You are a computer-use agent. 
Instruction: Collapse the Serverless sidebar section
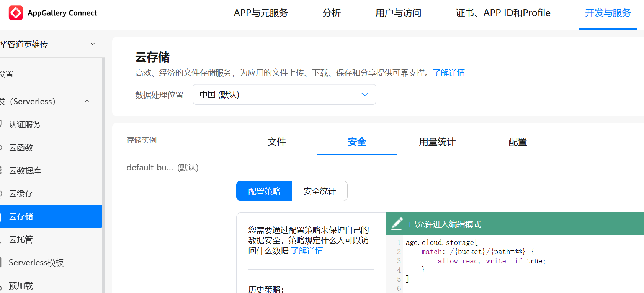(87, 101)
